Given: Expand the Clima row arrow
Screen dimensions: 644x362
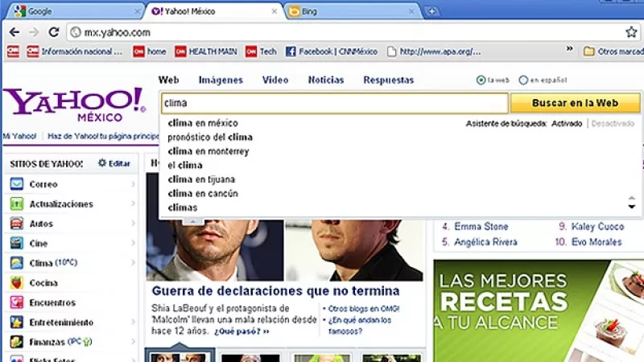Looking at the screenshot, I should (x=134, y=263).
